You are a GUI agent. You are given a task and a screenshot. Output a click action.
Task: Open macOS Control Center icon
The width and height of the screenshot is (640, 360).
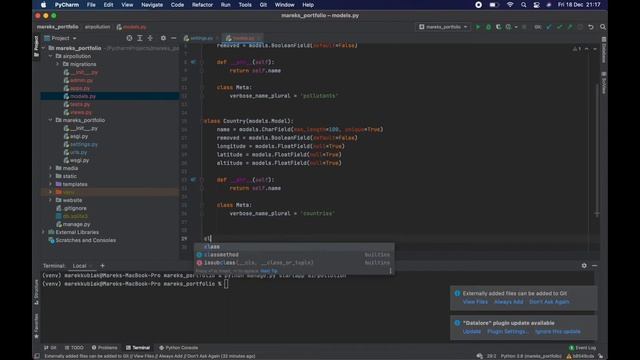point(536,5)
